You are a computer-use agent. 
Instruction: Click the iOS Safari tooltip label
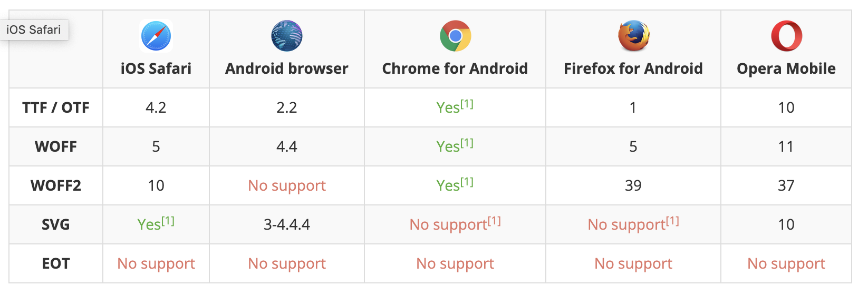34,30
